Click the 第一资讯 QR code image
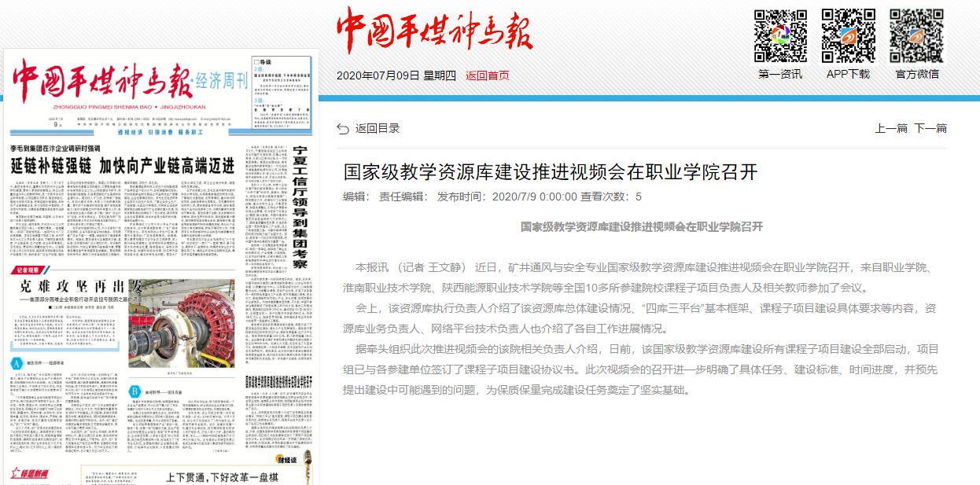This screenshot has height=485, width=980. 780,35
